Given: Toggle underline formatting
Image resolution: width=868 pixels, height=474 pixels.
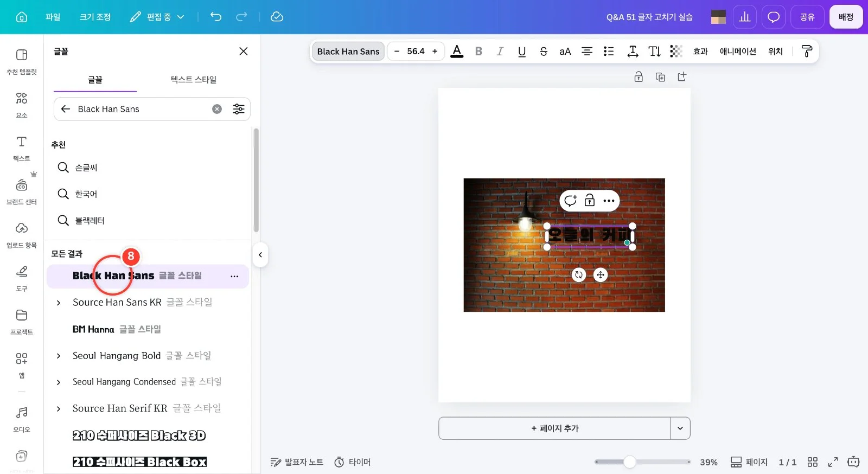Looking at the screenshot, I should [522, 52].
